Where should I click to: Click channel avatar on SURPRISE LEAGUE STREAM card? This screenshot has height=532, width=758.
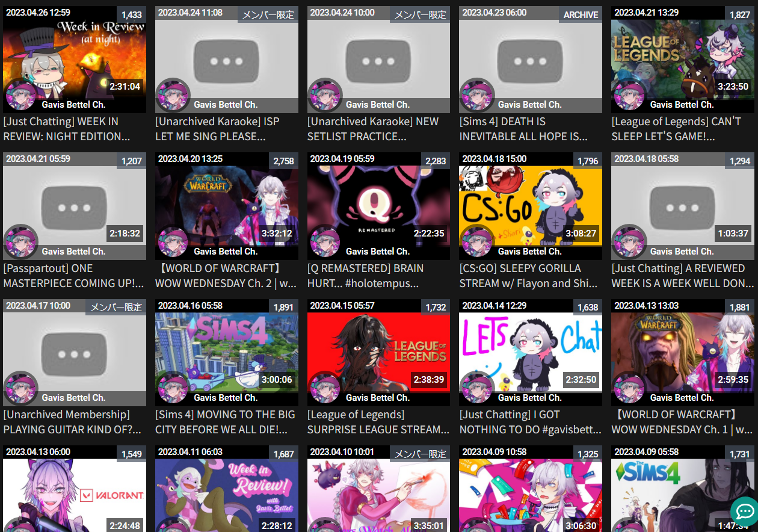coord(325,388)
